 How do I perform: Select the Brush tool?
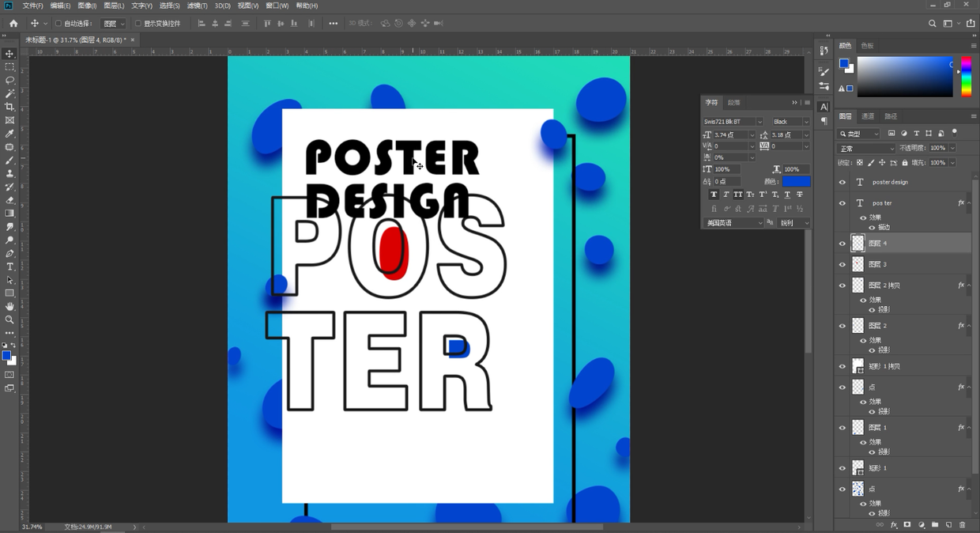9,161
